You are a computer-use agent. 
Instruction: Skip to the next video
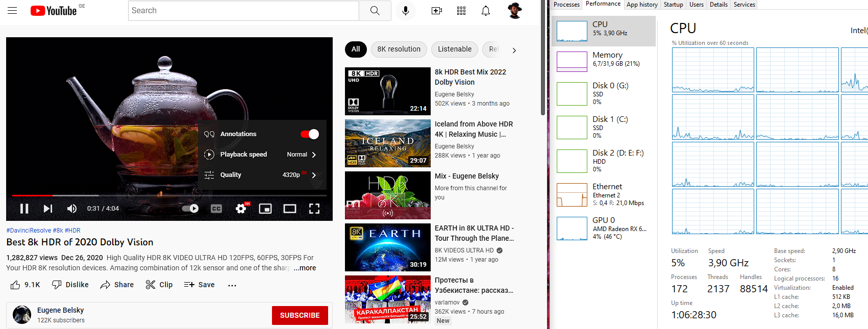pyautogui.click(x=48, y=209)
